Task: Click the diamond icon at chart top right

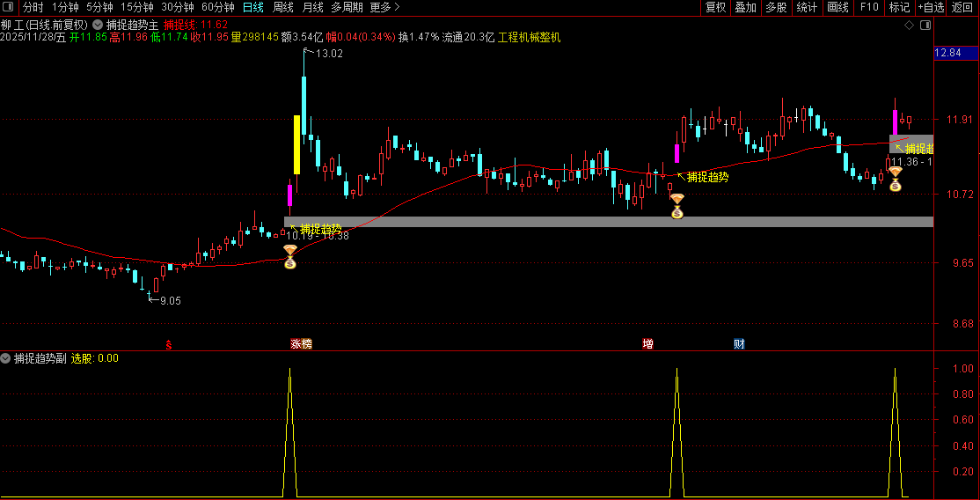Action: [910, 25]
